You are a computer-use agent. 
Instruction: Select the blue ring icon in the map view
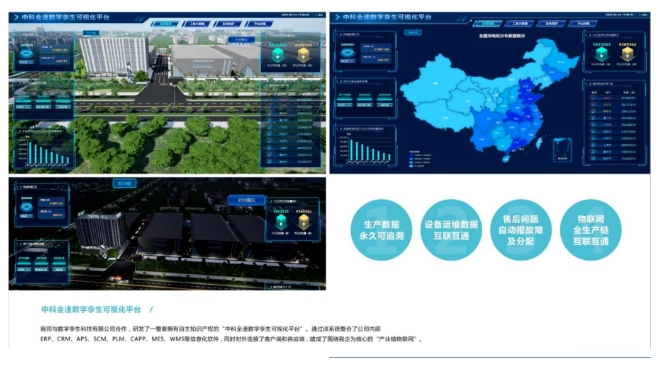(x=347, y=53)
